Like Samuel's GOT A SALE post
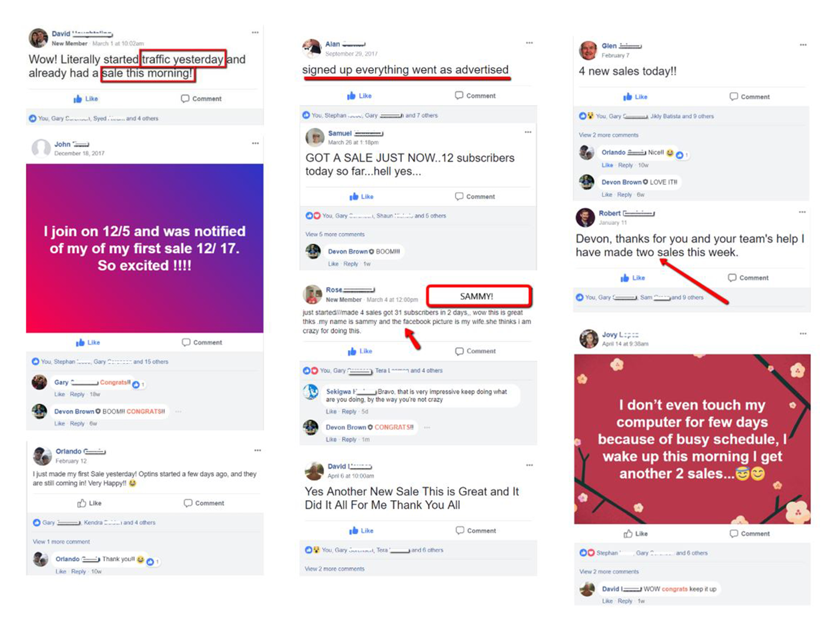 361,196
